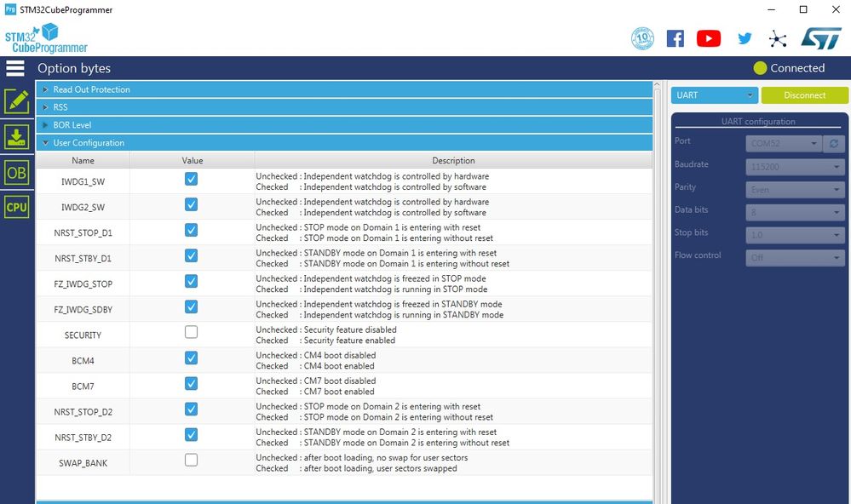The height and width of the screenshot is (504, 851).
Task: Open the Twitter icon
Action: pos(745,38)
